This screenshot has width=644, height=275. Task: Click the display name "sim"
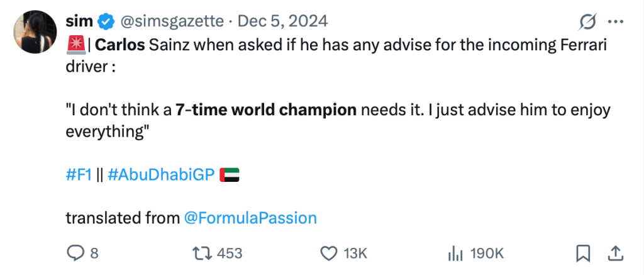click(79, 21)
